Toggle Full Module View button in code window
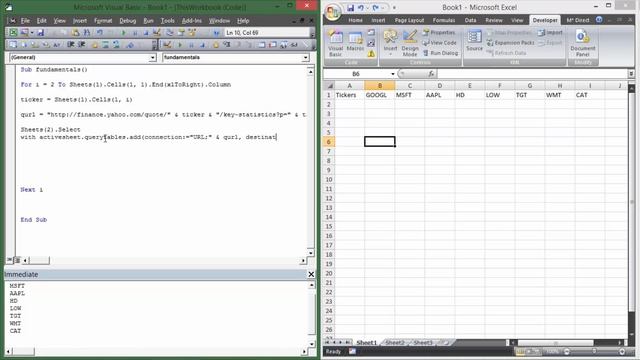Screen dimensions: 640x360 [x=17, y=260]
